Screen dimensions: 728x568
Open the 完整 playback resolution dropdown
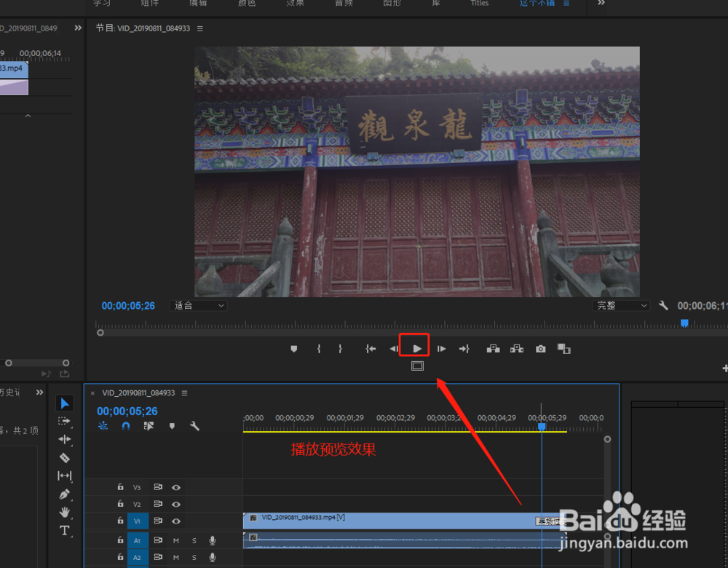(620, 305)
